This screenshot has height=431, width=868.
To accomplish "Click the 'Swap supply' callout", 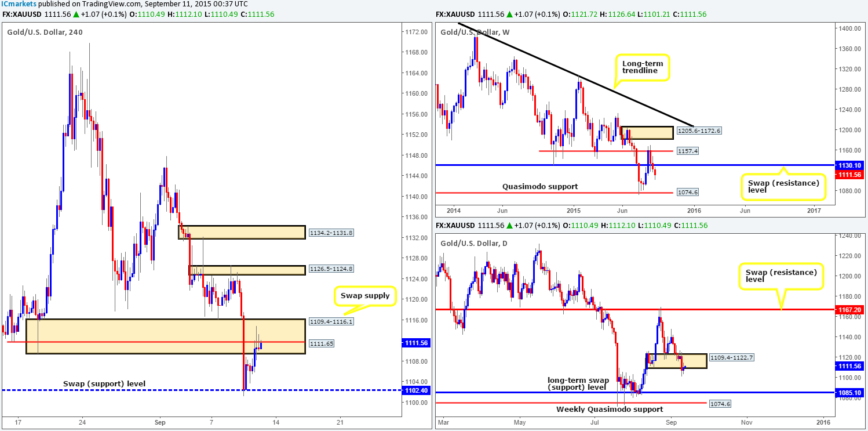I will coord(365,296).
